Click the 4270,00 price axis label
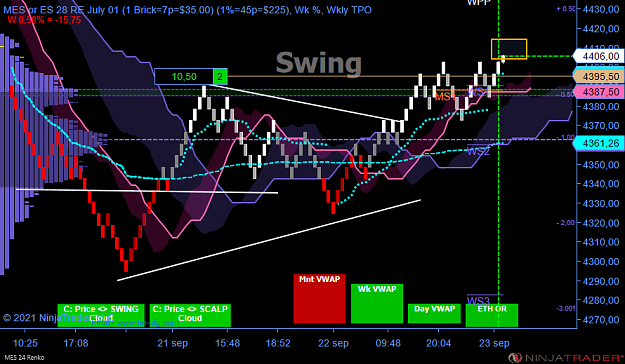This screenshot has width=625, height=364. (x=601, y=320)
